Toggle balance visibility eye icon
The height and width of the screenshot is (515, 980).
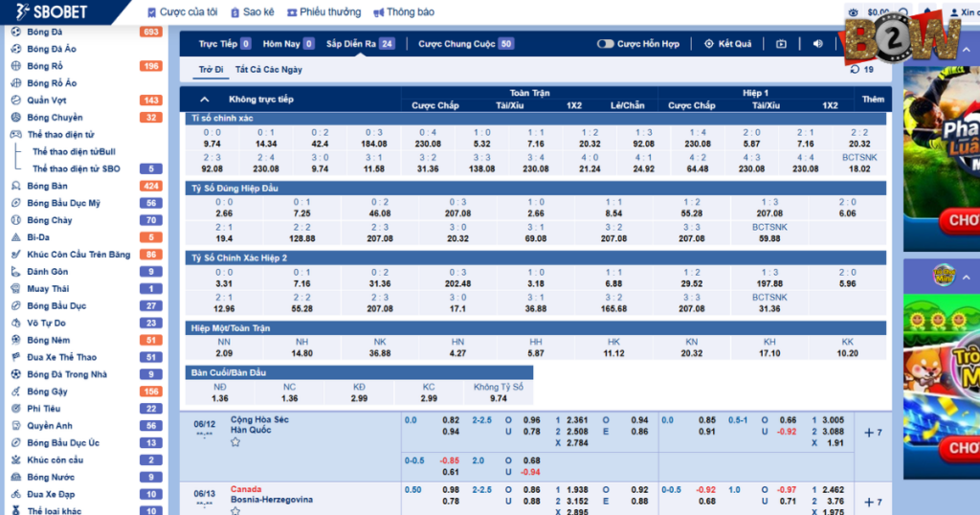pyautogui.click(x=853, y=11)
